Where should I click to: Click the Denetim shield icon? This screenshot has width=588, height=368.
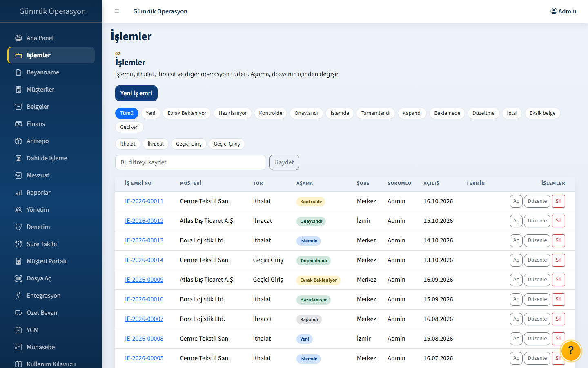point(18,227)
